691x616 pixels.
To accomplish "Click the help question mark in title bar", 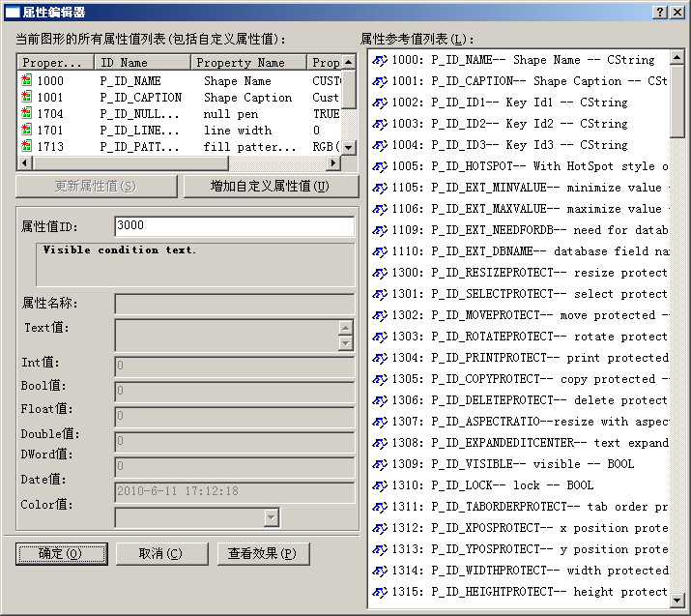I will (x=658, y=12).
